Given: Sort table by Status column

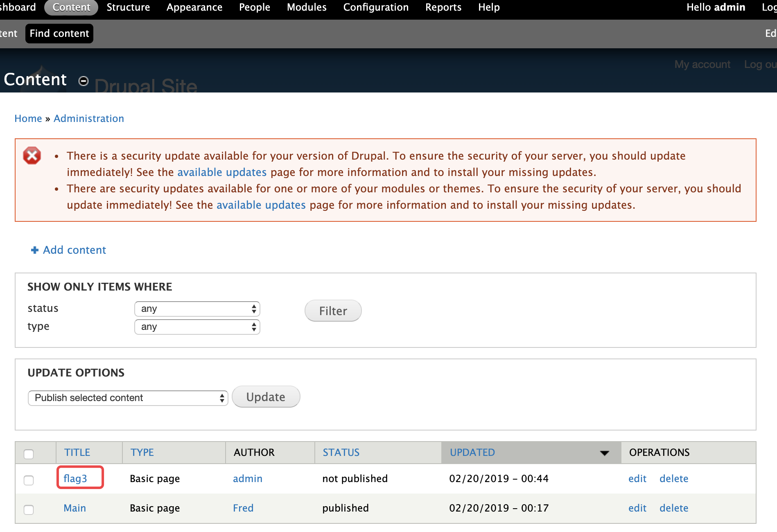Looking at the screenshot, I should pyautogui.click(x=341, y=453).
